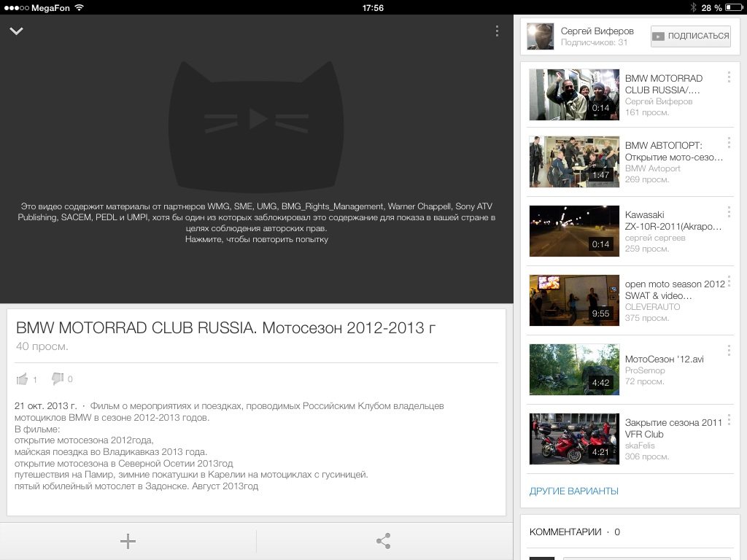
Task: Tap the retry message text on blocked video
Action: click(256, 239)
